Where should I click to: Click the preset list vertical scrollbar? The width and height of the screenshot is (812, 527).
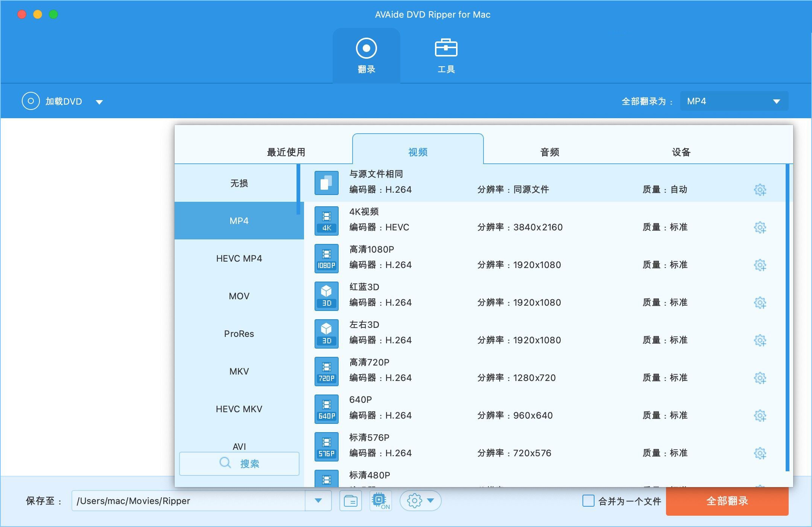pyautogui.click(x=788, y=317)
